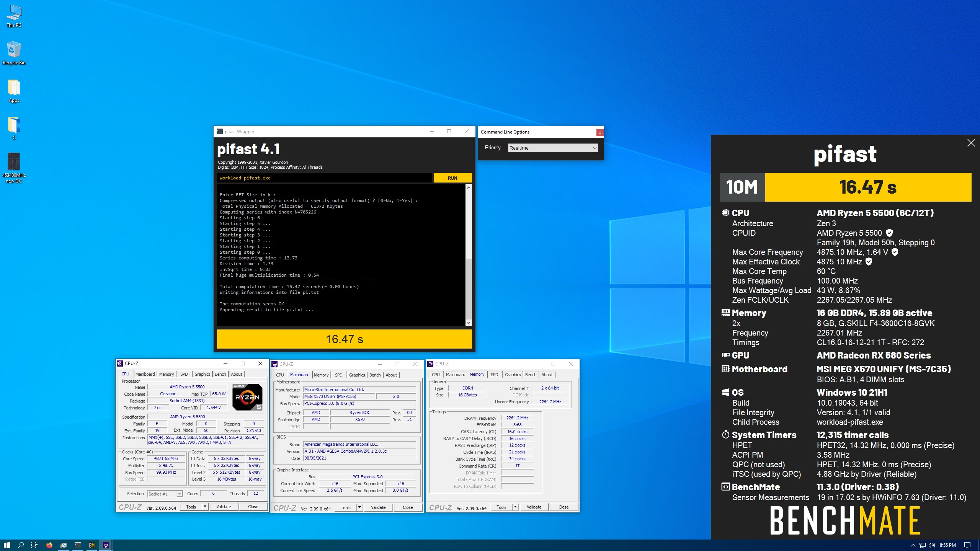Expand Tools arrow in CPU-Z Mainboard window
Screen dimensions: 980x551
pyautogui.click(x=359, y=507)
